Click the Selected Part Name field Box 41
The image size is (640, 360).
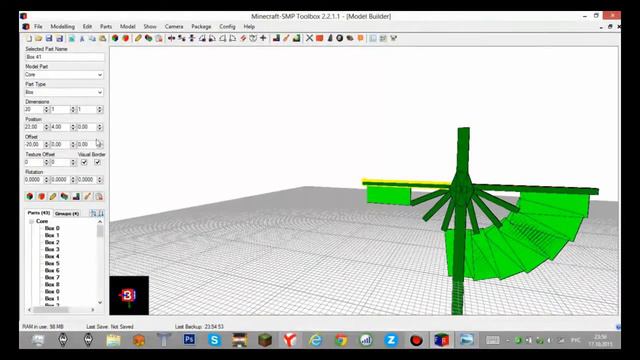point(64,57)
